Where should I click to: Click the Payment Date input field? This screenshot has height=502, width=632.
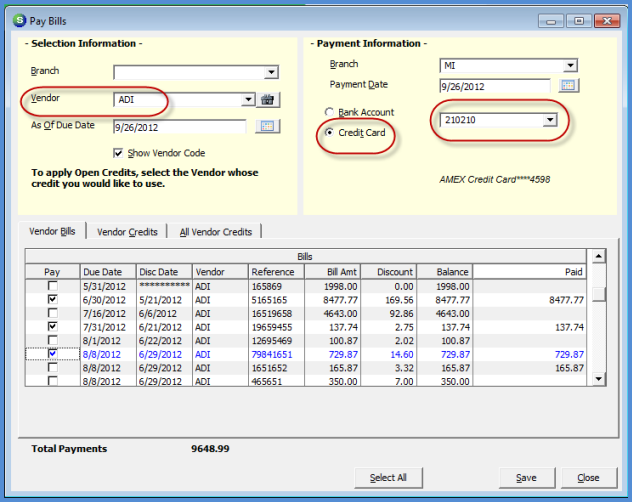tap(495, 86)
